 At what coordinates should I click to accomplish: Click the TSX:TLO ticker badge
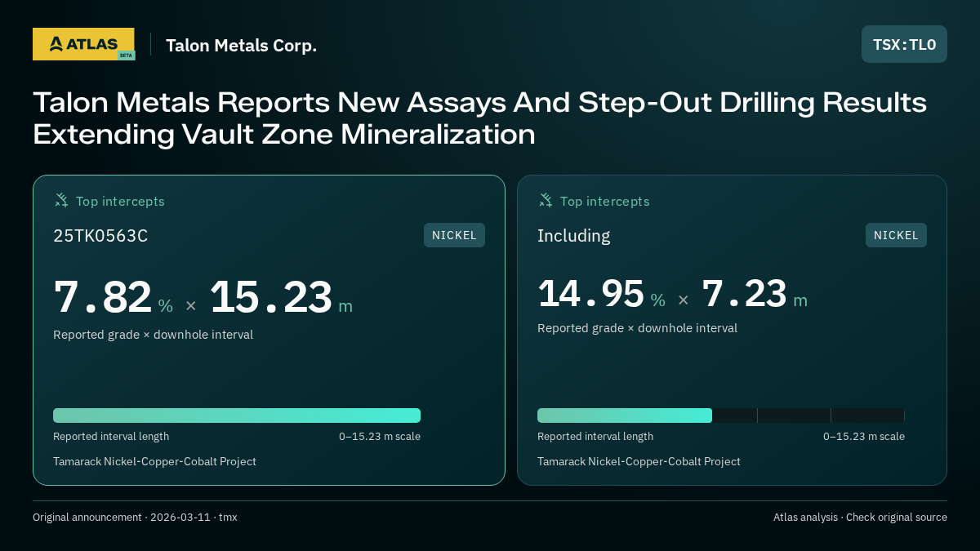coord(904,44)
